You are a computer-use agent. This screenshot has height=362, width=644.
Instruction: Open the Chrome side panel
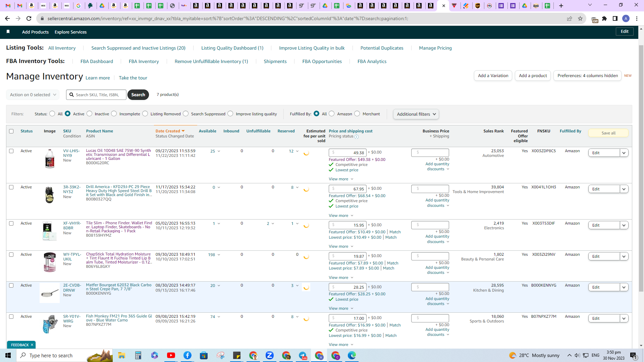tap(615, 18)
